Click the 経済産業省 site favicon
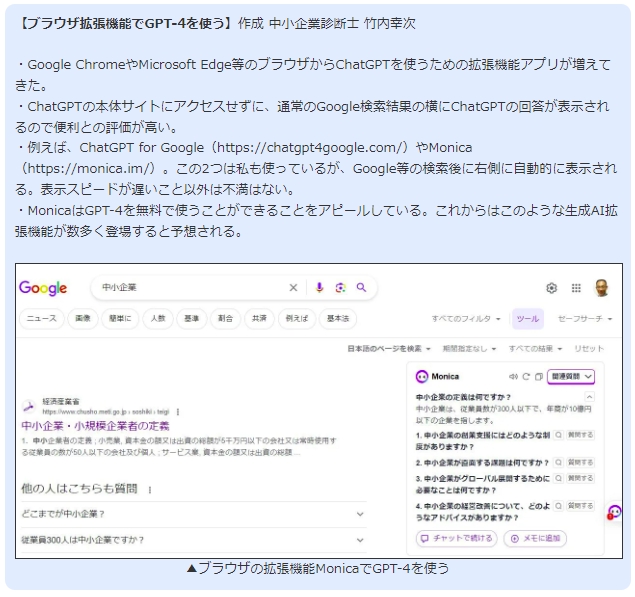Screen dimensions: 635x597 tap(29, 406)
